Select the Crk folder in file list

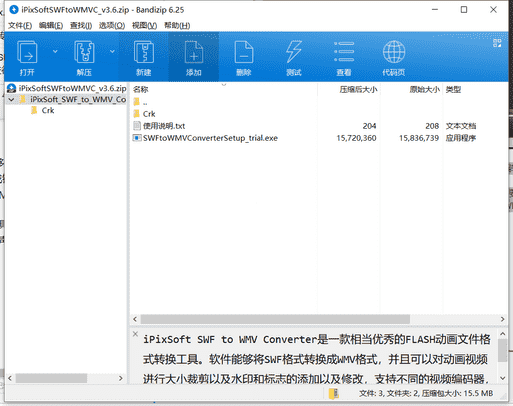click(144, 114)
